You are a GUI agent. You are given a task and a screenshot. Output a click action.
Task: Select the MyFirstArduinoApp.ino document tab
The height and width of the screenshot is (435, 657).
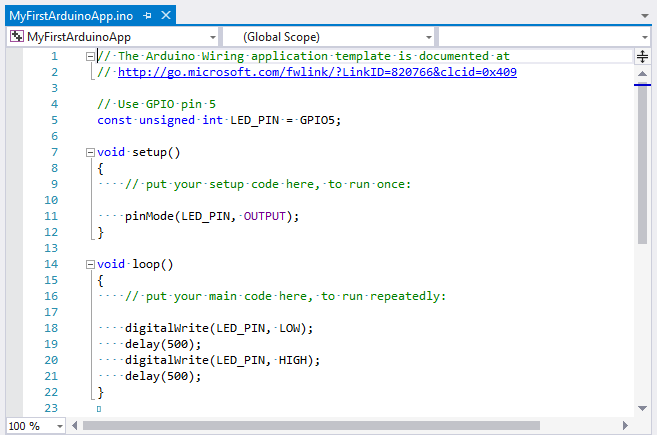pos(71,16)
